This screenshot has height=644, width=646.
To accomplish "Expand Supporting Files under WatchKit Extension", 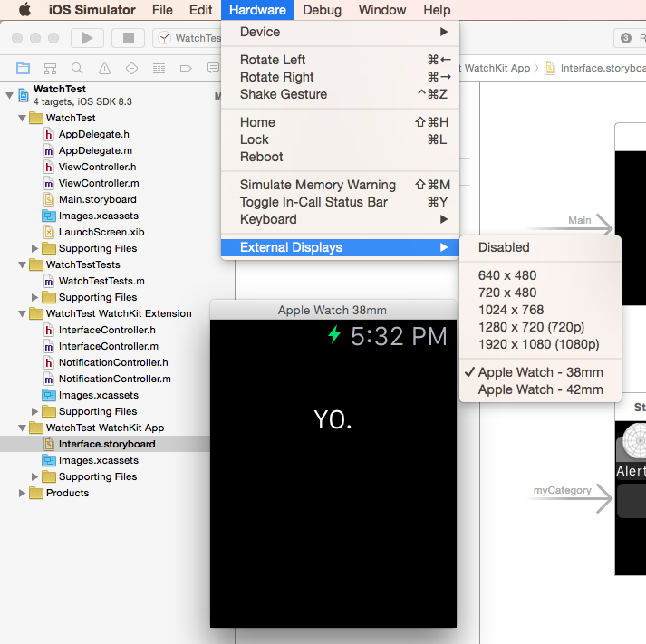I will (34, 411).
